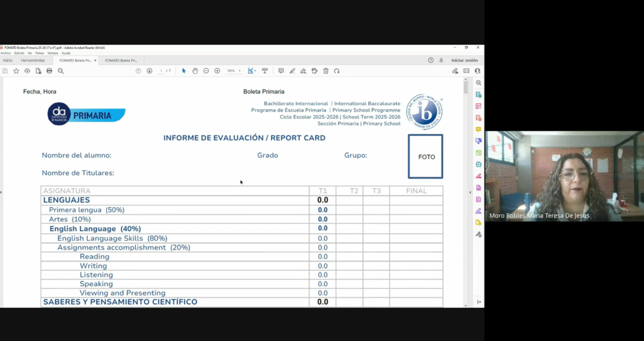Image resolution: width=644 pixels, height=341 pixels.
Task: Send file by email envelope icon
Action: coord(466,71)
